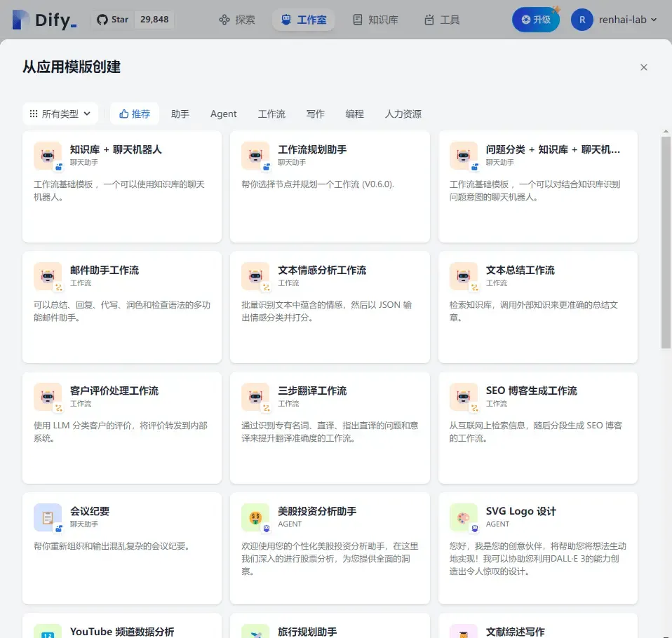
Task: Click workflow badge on 邮件助手工作流 icon
Action: click(x=59, y=287)
